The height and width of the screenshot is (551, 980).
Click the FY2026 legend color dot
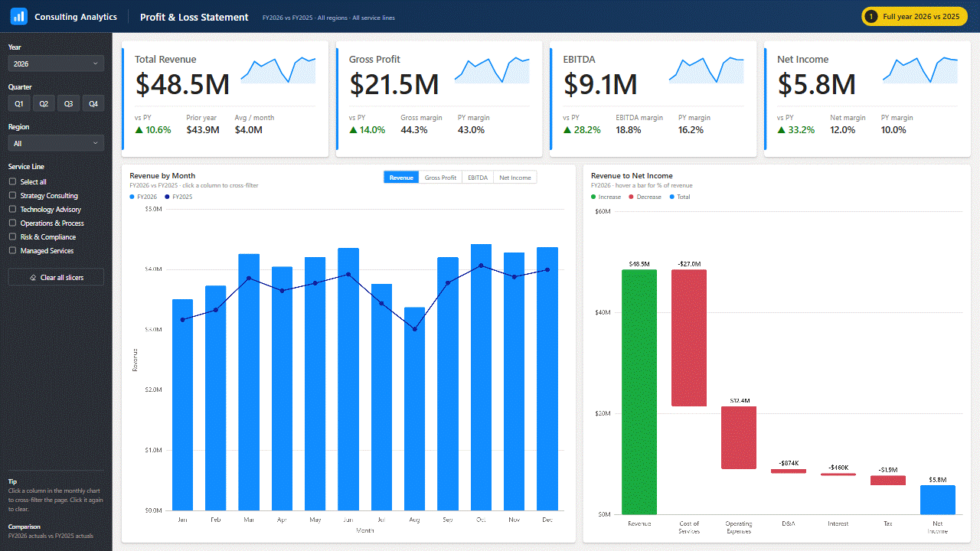click(132, 197)
